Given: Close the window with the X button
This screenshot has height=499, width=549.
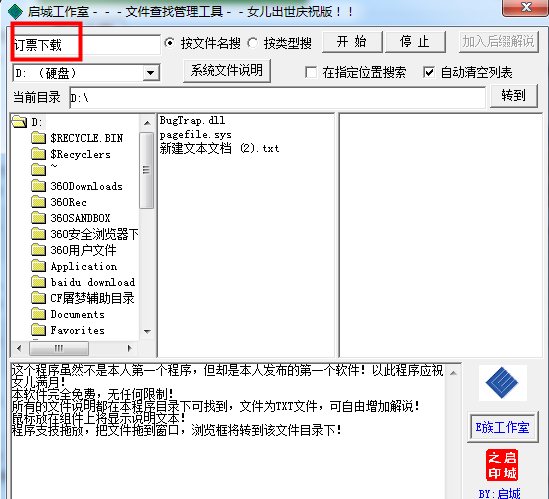Looking at the screenshot, I should click(525, 8).
